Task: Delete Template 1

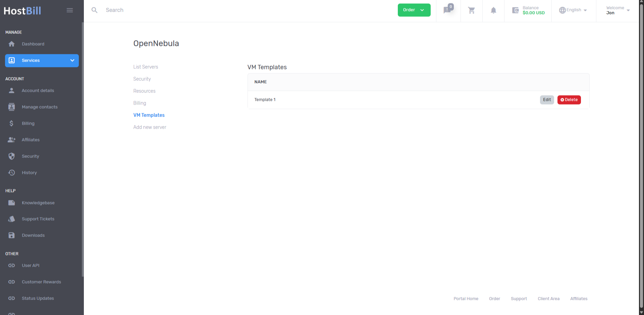Action: coord(569,100)
